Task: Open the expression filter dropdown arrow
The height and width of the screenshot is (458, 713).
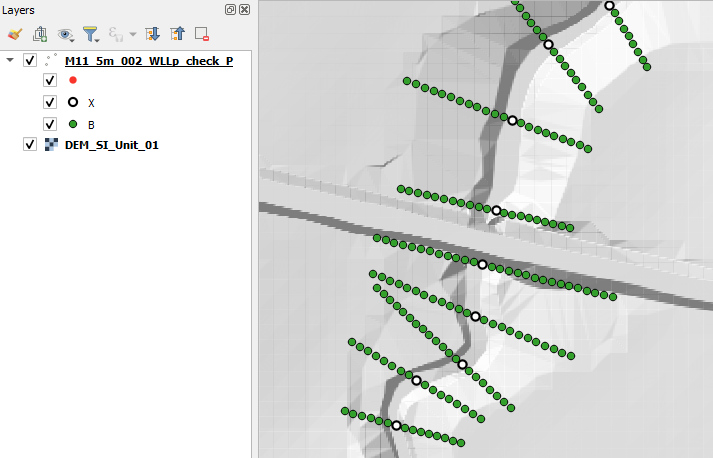Action: tap(132, 34)
